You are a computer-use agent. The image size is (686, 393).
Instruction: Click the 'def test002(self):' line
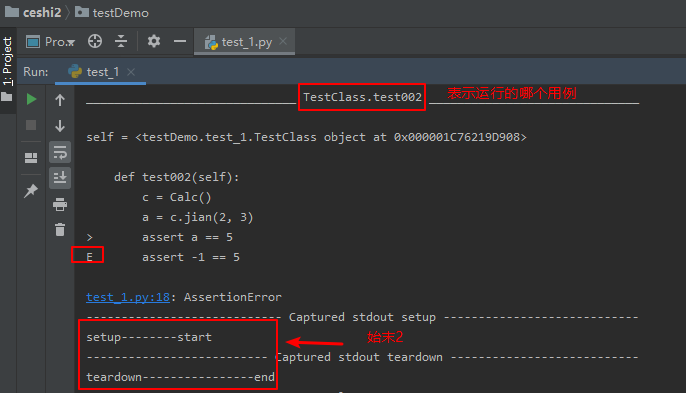176,177
